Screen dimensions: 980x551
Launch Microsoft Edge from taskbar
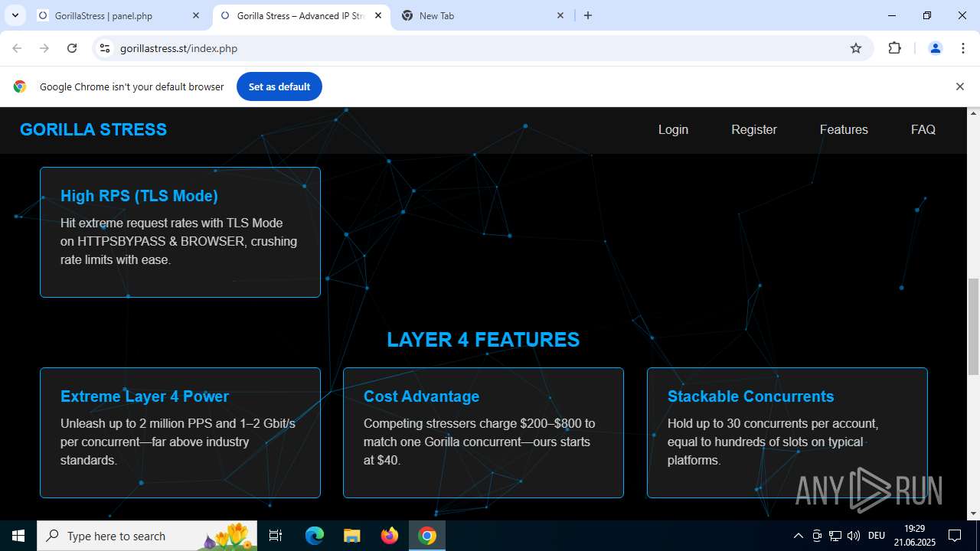coord(315,536)
